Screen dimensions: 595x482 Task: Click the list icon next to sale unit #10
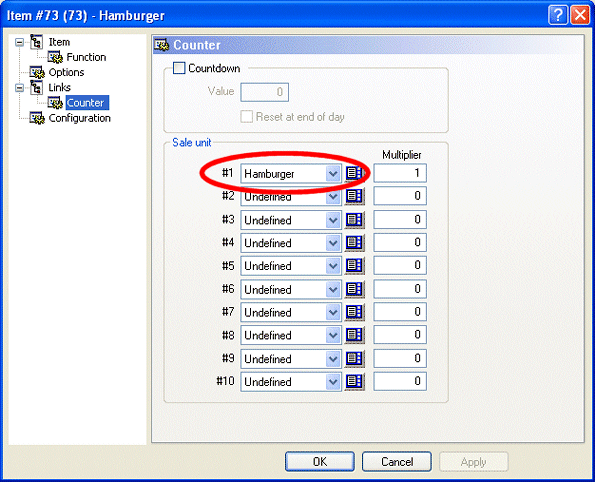354,381
